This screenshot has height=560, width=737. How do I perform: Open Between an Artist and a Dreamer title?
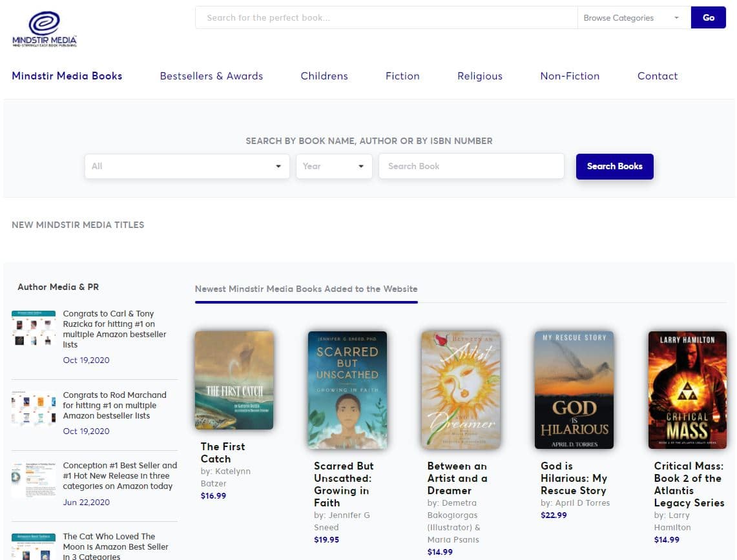pos(457,478)
